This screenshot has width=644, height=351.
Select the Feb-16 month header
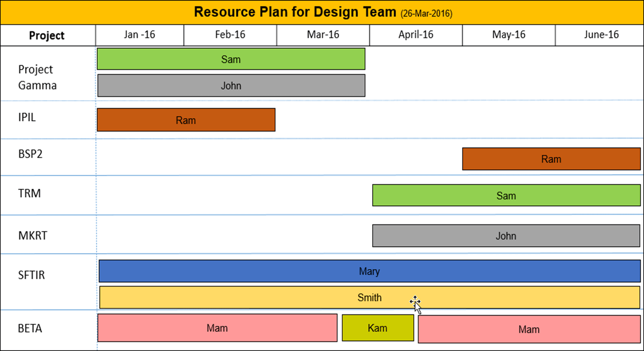(x=230, y=35)
